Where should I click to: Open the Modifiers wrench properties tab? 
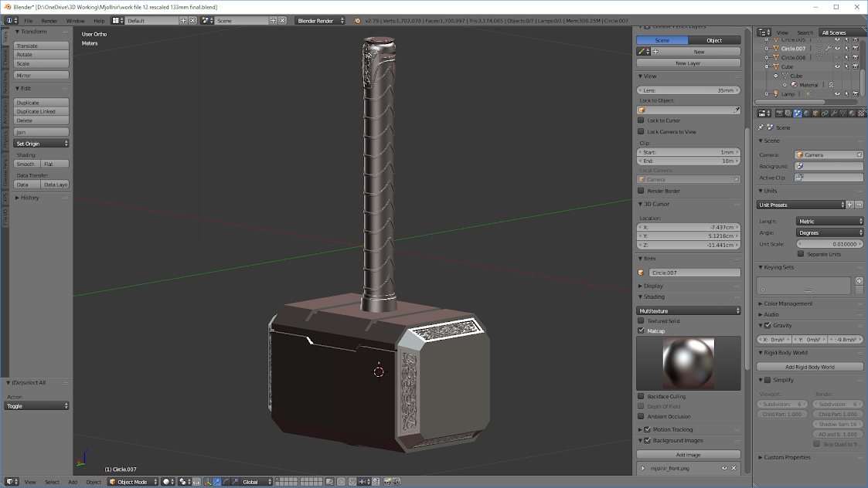pos(834,113)
